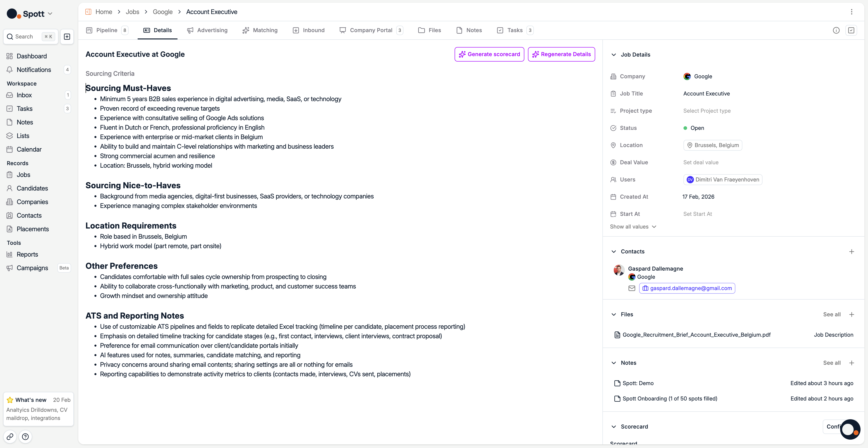Open the Notes tab in the job header
Image resolution: width=868 pixels, height=448 pixels.
pos(469,30)
